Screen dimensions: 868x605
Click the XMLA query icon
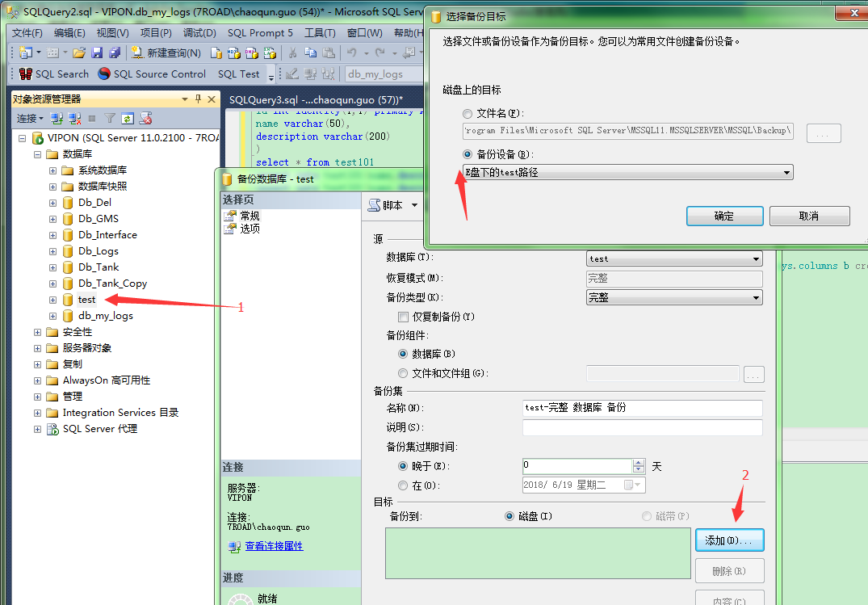[270, 53]
